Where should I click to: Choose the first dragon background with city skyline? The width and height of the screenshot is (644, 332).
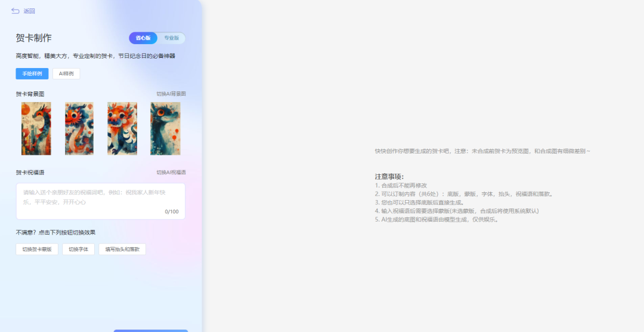(x=36, y=129)
